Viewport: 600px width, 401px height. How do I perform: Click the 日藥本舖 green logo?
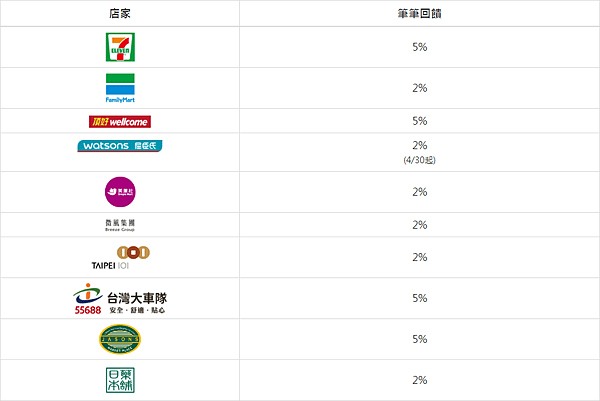coord(120,380)
